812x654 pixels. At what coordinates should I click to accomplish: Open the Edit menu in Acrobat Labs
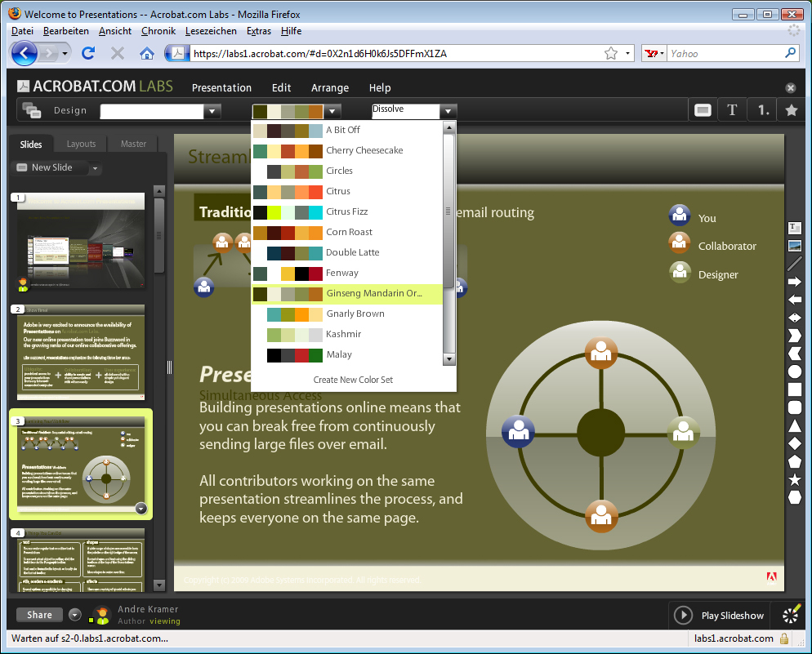point(281,88)
